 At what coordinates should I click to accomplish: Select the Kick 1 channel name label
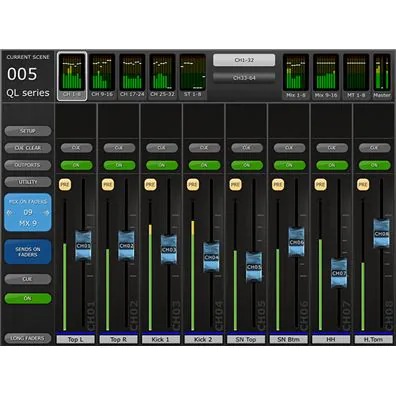[161, 340]
